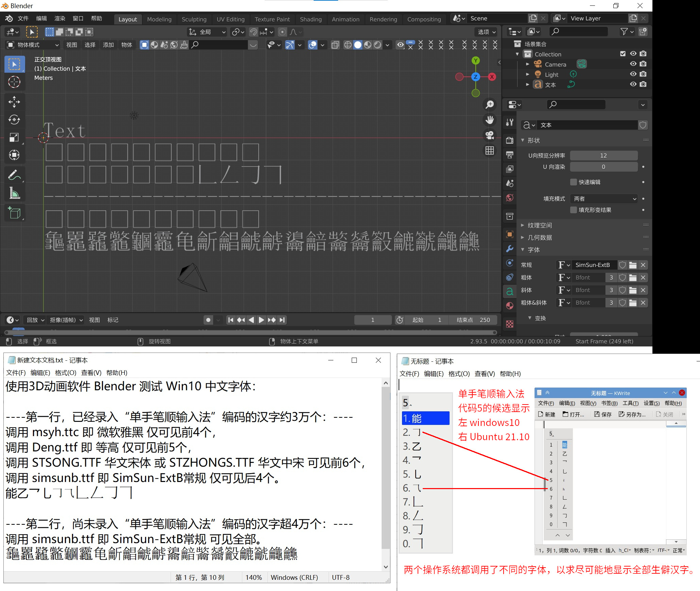Open the 文件 menu in Blender

23,18
